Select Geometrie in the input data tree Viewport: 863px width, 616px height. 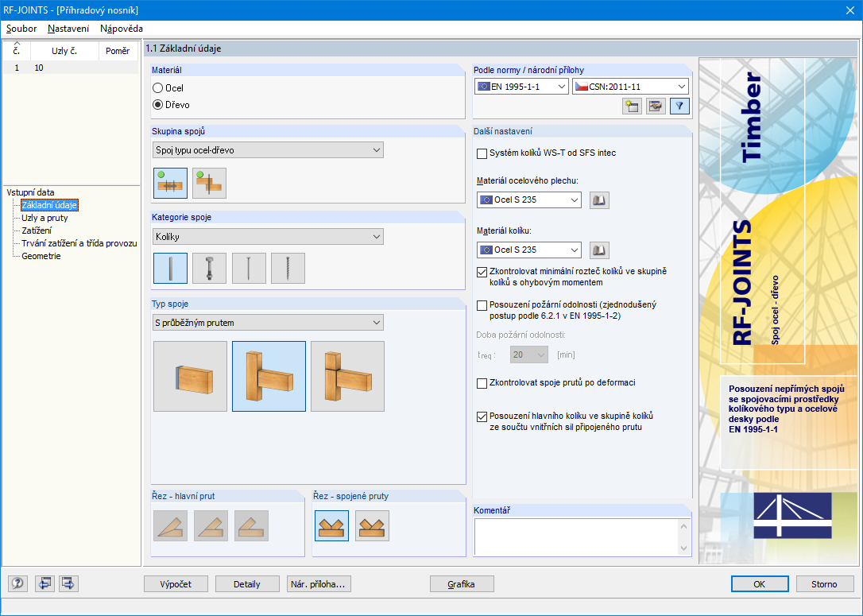click(x=41, y=256)
